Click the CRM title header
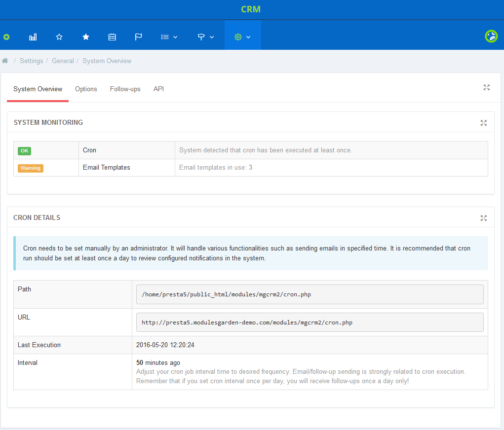 pos(251,9)
